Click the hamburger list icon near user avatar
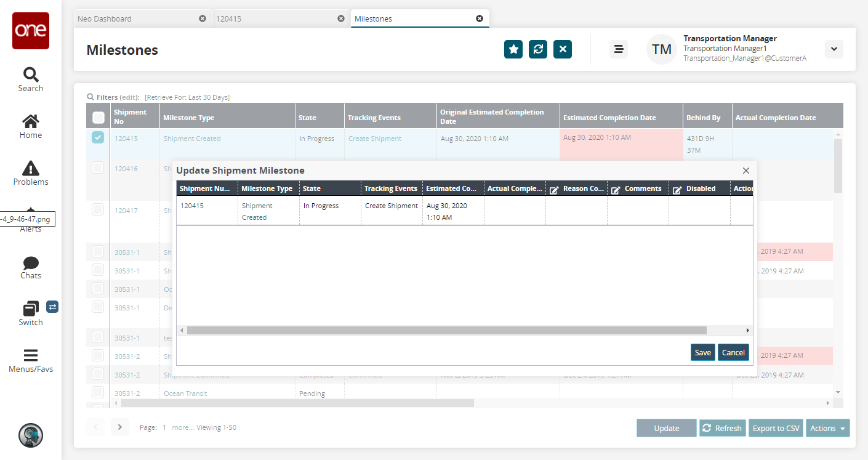Viewport: 868px width, 460px height. pos(619,49)
